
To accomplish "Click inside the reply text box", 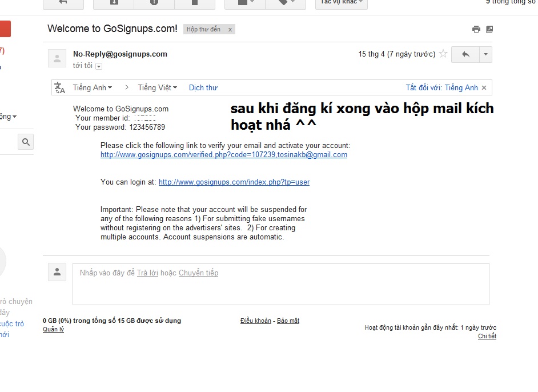I will coord(280,284).
